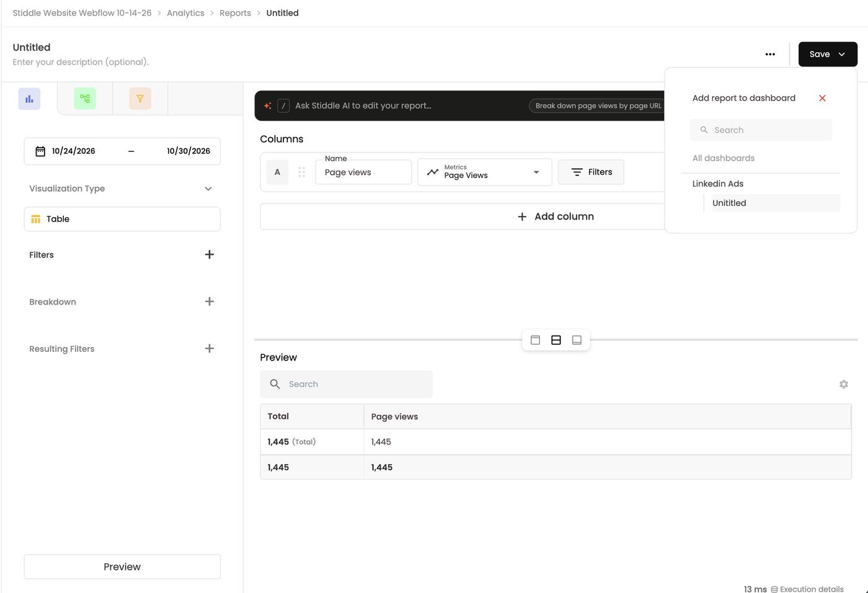Viewport: 868px width, 593px height.
Task: Click the slash shortcut icon in AI bar
Action: point(283,105)
